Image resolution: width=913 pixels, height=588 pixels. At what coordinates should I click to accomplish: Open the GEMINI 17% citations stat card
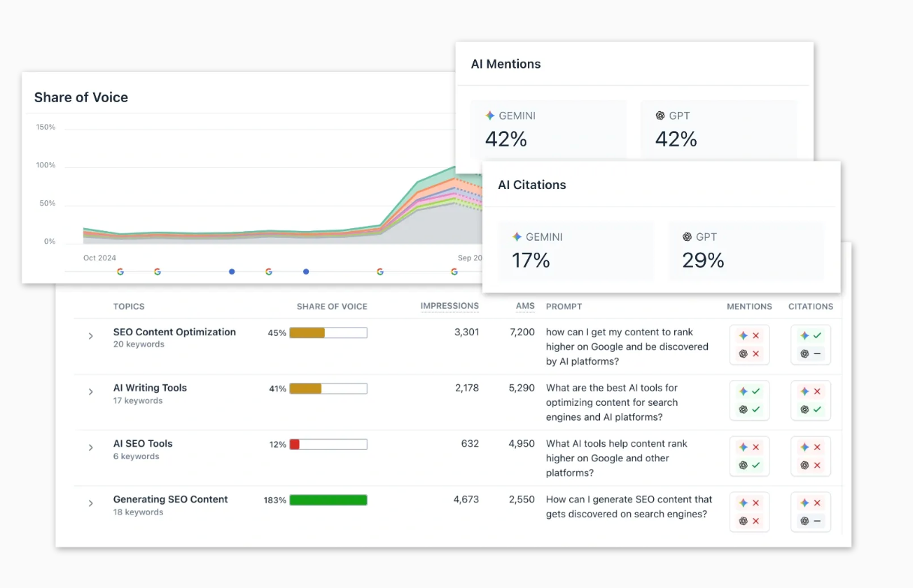coord(576,251)
